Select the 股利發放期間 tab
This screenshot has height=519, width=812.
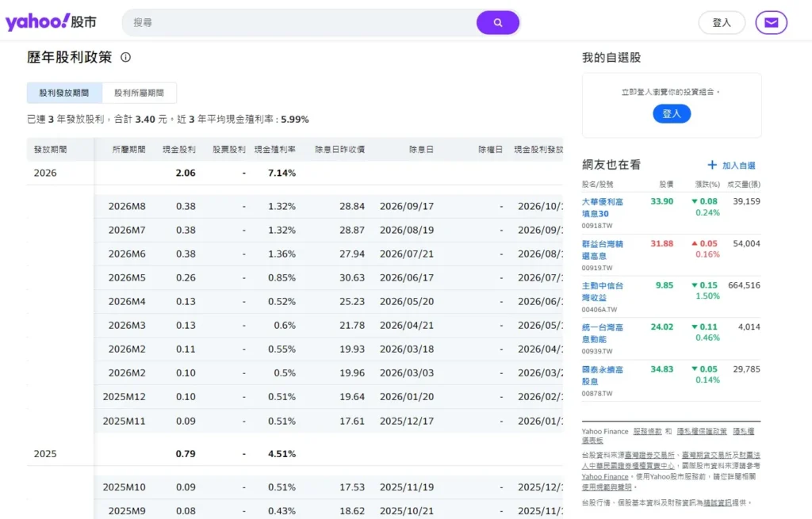point(64,93)
